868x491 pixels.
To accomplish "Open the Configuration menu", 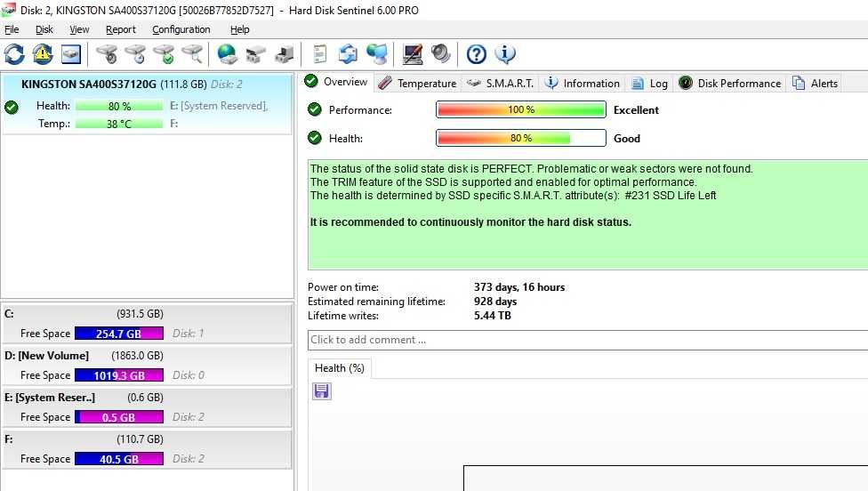I will pos(181,29).
